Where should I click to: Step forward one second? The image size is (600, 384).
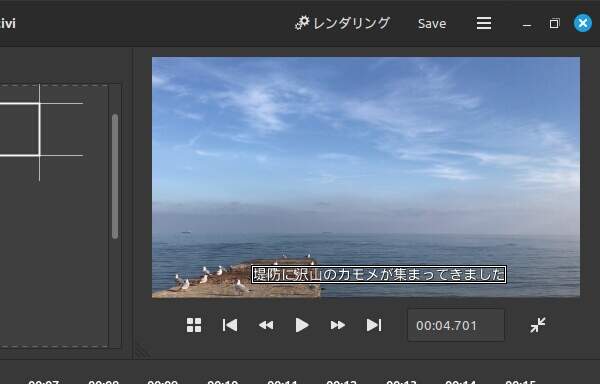(x=338, y=325)
